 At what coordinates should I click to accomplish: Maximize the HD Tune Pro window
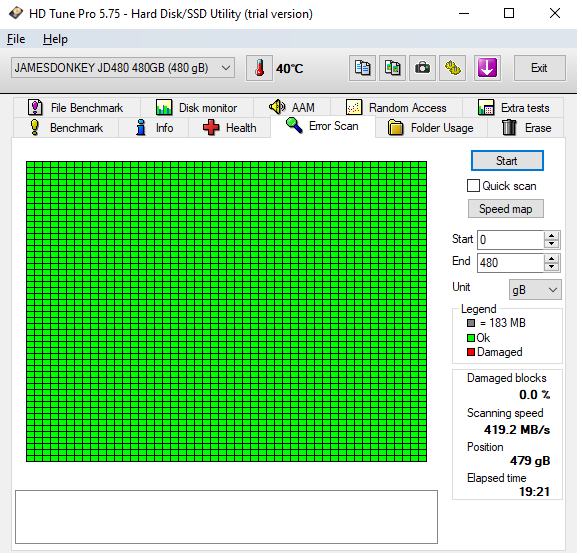click(x=509, y=13)
